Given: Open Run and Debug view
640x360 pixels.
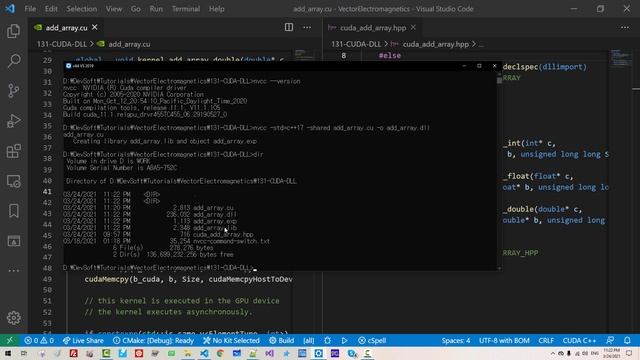Looking at the screenshot, I should [13, 121].
